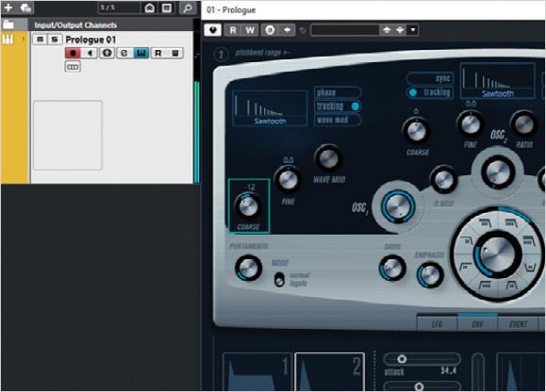546x392 pixels.
Task: Toggle the normal/legato portamento mode switch
Action: [279, 279]
